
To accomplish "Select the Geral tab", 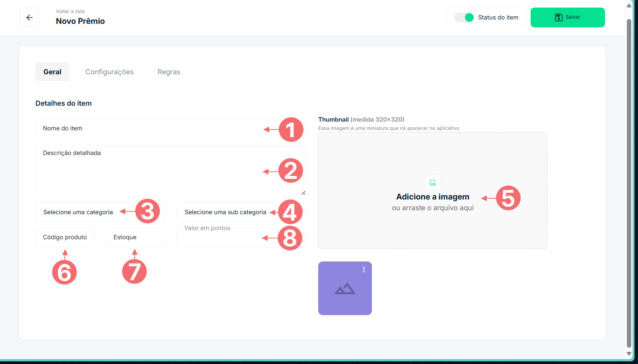I will tap(52, 72).
